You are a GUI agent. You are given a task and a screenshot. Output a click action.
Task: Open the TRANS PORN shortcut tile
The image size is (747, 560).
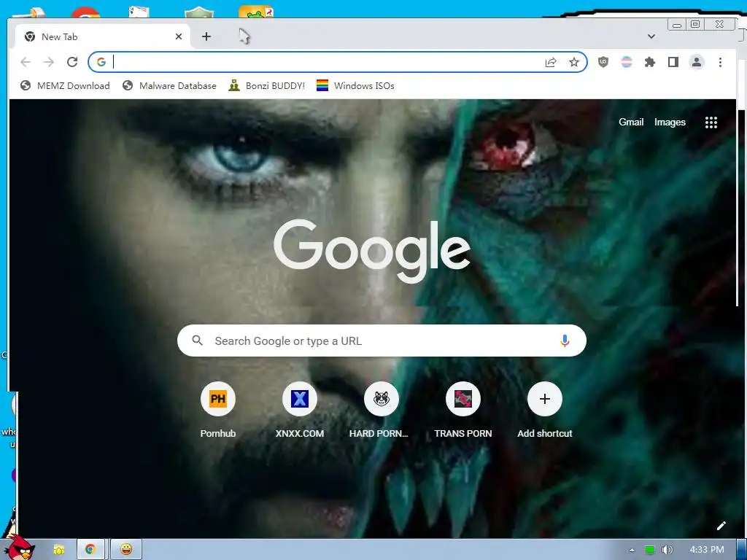(463, 410)
